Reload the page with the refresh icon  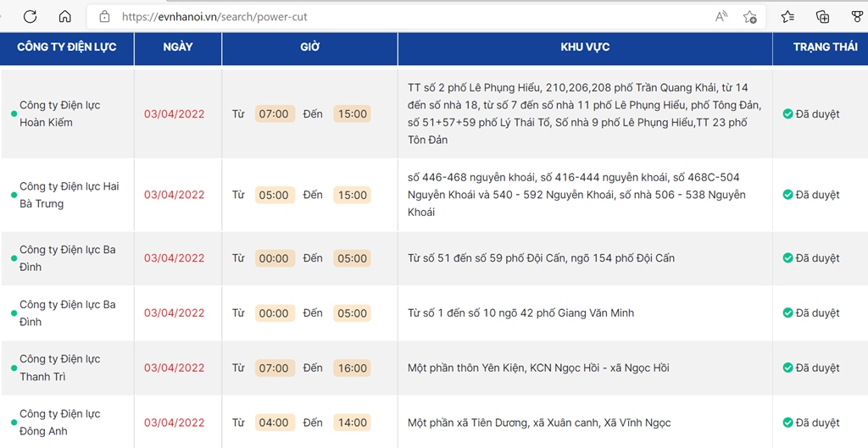[x=30, y=17]
